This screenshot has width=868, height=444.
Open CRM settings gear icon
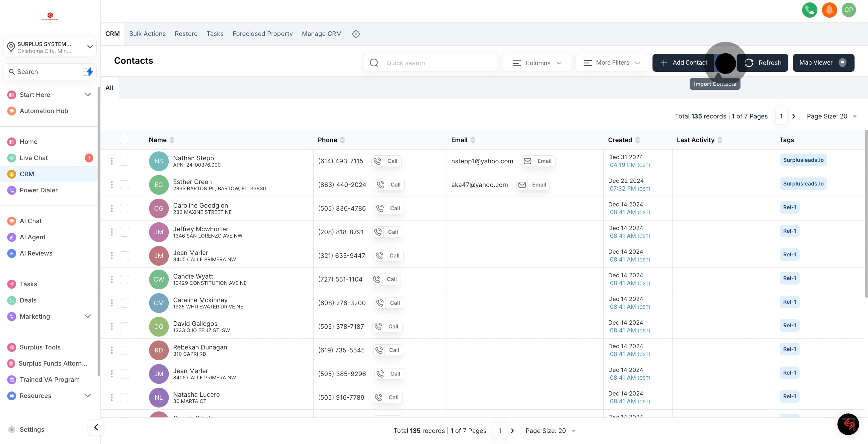coord(356,34)
